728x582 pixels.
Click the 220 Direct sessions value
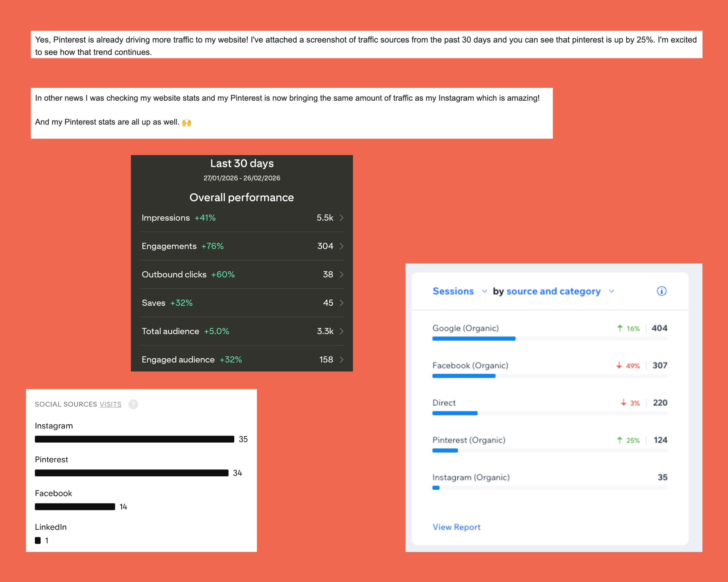pos(660,402)
